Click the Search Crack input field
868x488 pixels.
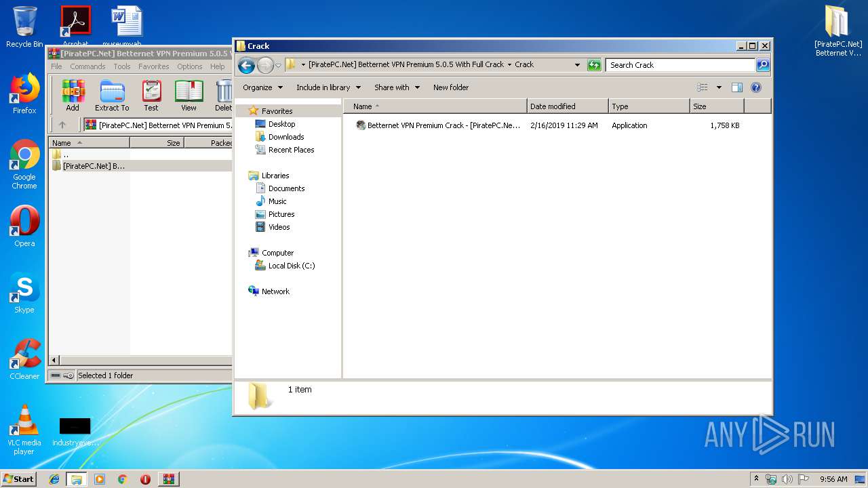tap(680, 65)
